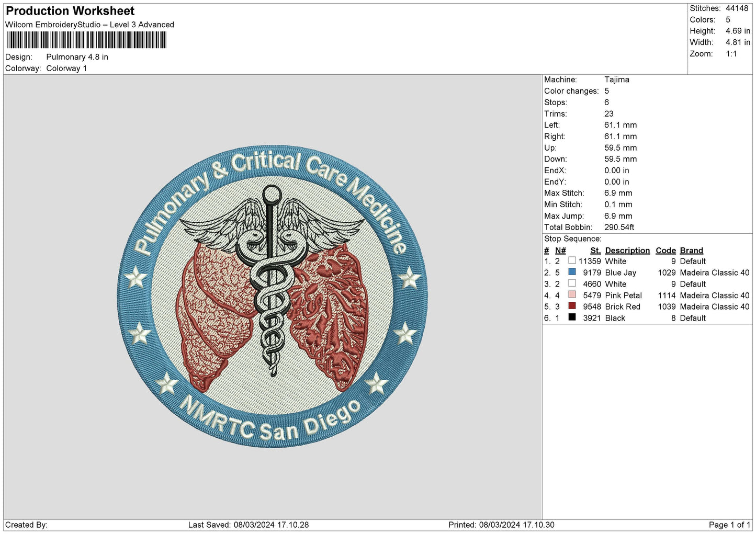This screenshot has width=756, height=534.
Task: Click the 'Created By:' footer label
Action: pyautogui.click(x=26, y=525)
